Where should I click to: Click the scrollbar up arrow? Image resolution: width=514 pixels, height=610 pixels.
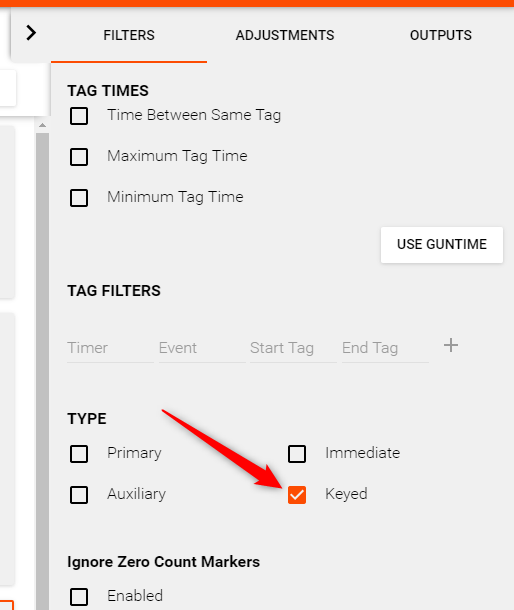[42, 125]
